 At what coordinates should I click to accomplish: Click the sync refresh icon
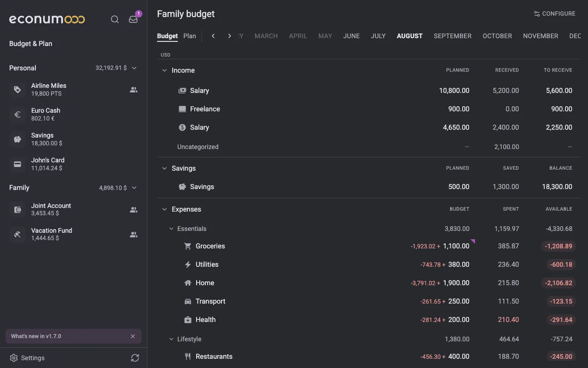[135, 358]
